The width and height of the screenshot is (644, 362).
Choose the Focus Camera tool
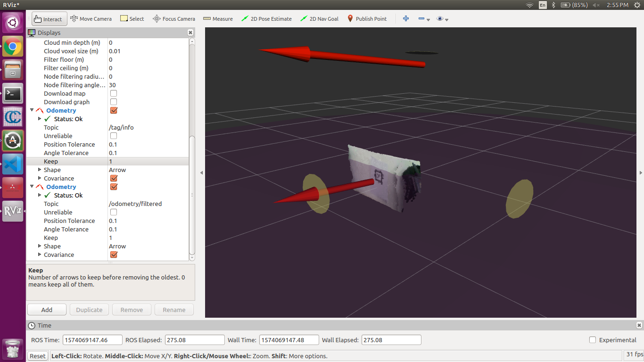coord(174,19)
